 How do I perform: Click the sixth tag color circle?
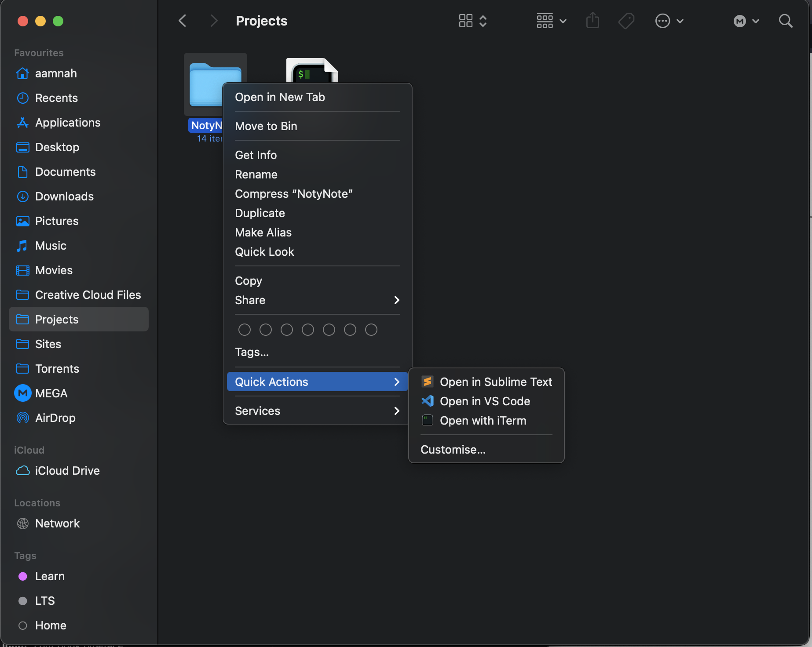[x=350, y=330]
